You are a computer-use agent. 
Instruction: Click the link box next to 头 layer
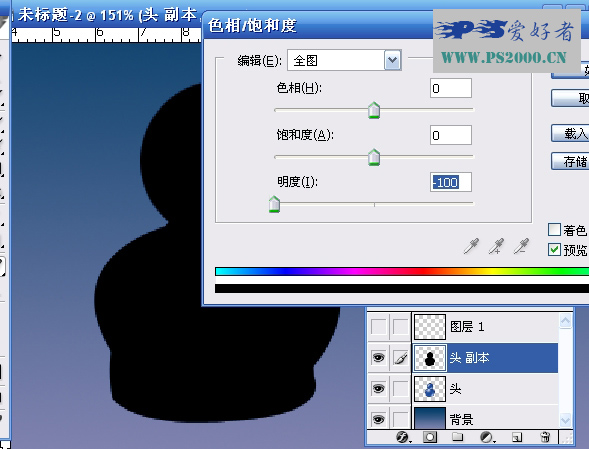point(401,389)
